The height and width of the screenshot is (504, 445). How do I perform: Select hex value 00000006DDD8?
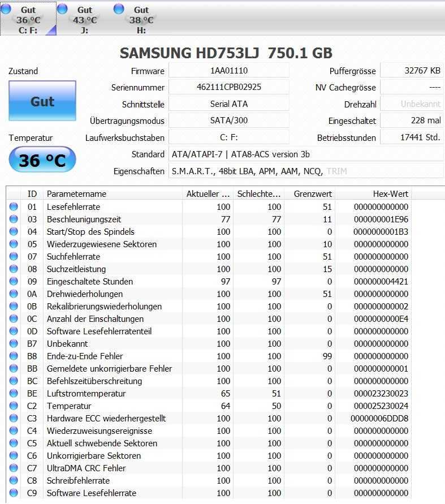point(379,418)
